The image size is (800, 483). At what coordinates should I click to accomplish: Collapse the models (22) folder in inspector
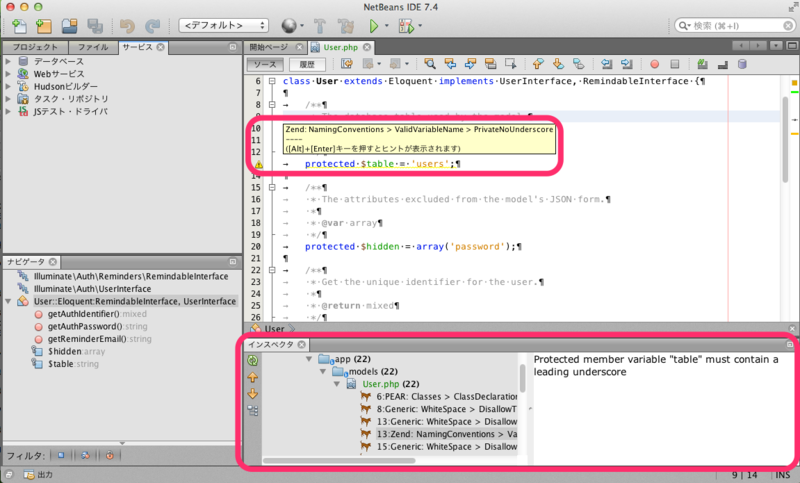click(x=323, y=371)
